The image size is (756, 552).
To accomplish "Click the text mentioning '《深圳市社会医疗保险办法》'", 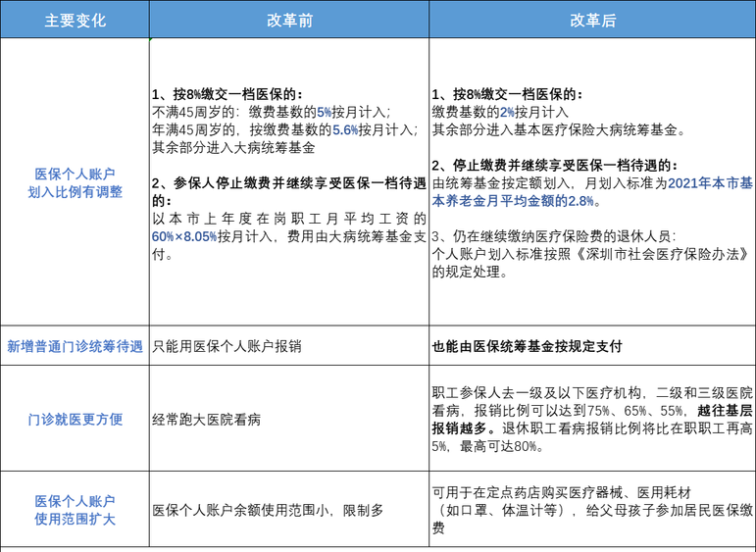I will [591, 254].
